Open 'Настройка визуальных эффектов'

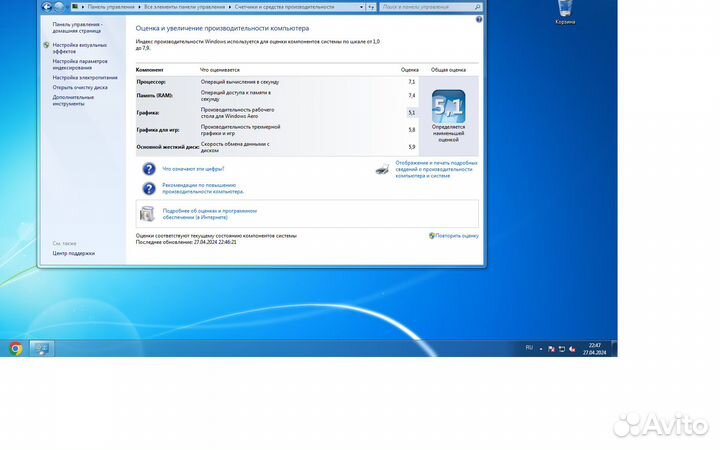click(79, 48)
